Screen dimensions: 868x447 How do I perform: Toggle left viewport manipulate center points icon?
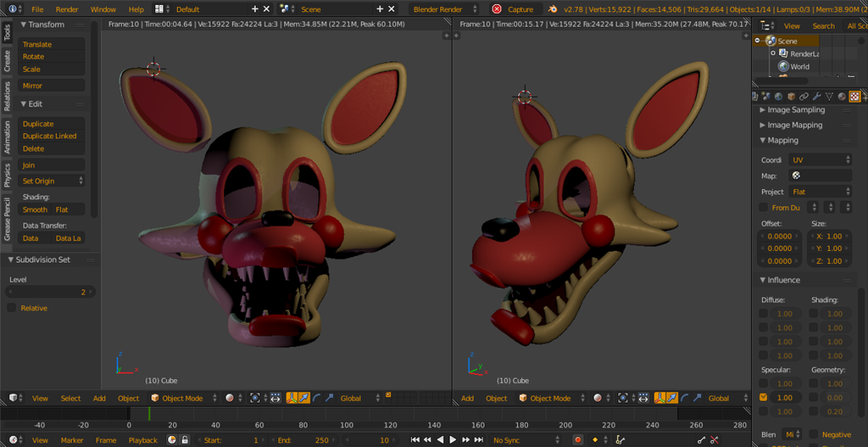(x=275, y=398)
